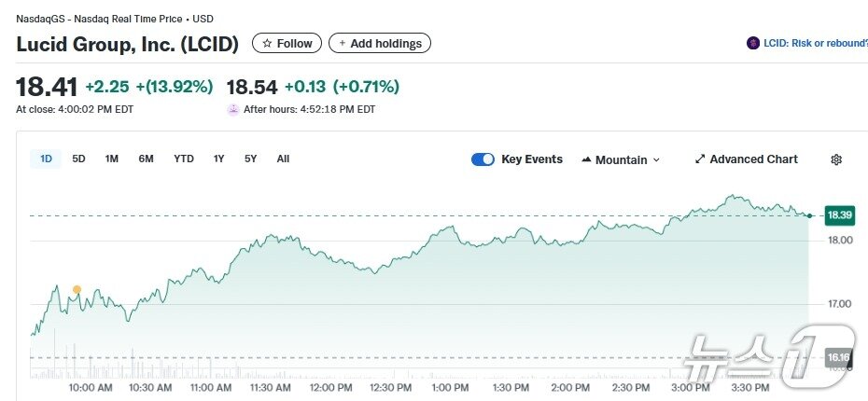This screenshot has height=401, width=868.
Task: Show the 5Y chart range
Action: tap(250, 159)
